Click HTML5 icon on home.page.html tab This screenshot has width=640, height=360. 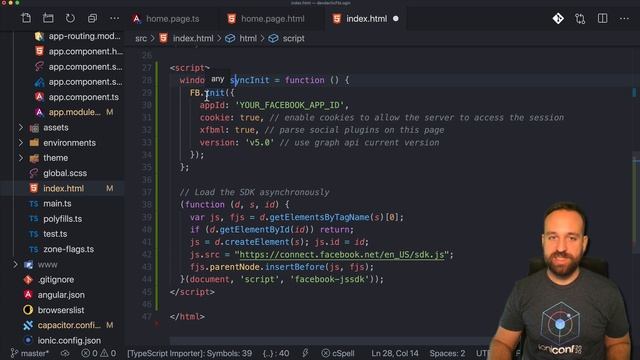point(231,19)
